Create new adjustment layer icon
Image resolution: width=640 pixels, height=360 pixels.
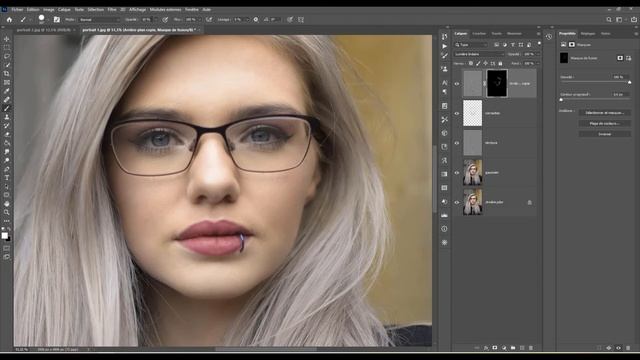tap(504, 348)
